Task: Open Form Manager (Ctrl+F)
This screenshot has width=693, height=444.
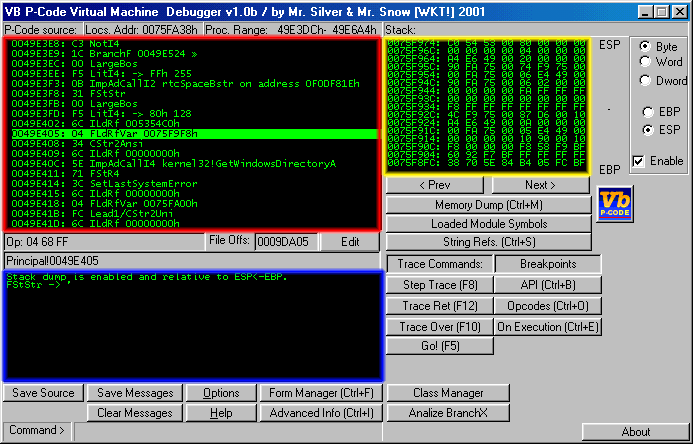Action: [x=321, y=393]
